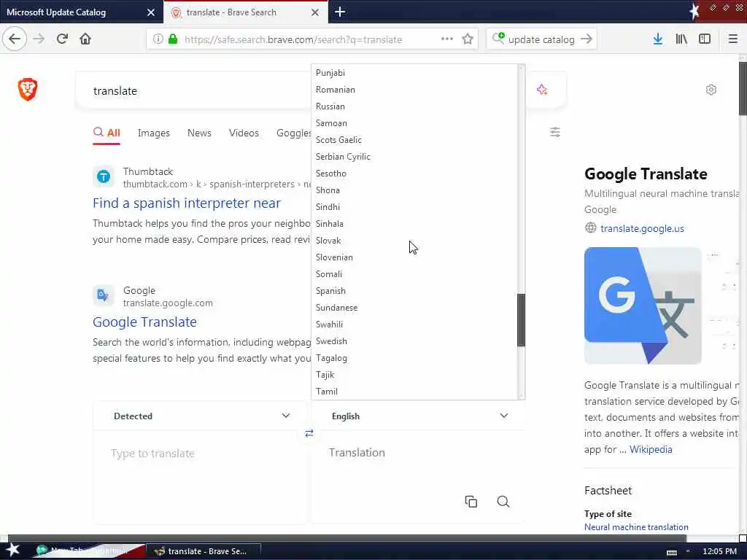Click the pink AI sparkle icon
The height and width of the screenshot is (560, 747).
pyautogui.click(x=542, y=90)
